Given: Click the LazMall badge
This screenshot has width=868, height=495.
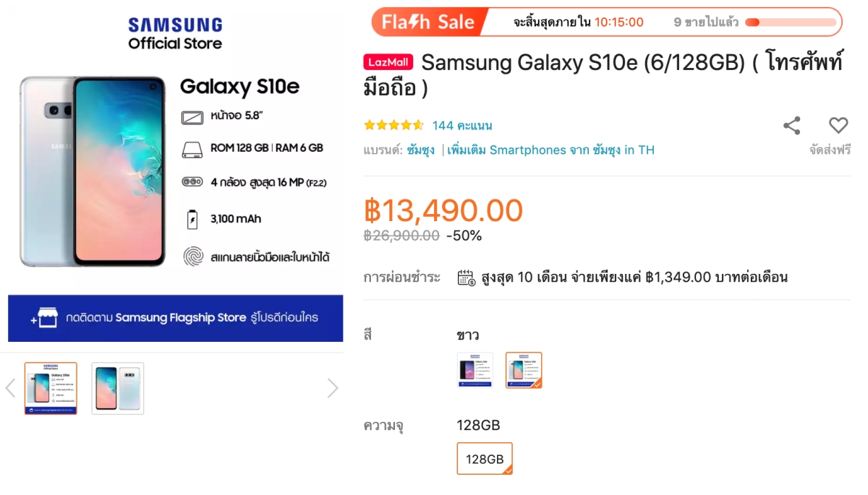Looking at the screenshot, I should (388, 62).
